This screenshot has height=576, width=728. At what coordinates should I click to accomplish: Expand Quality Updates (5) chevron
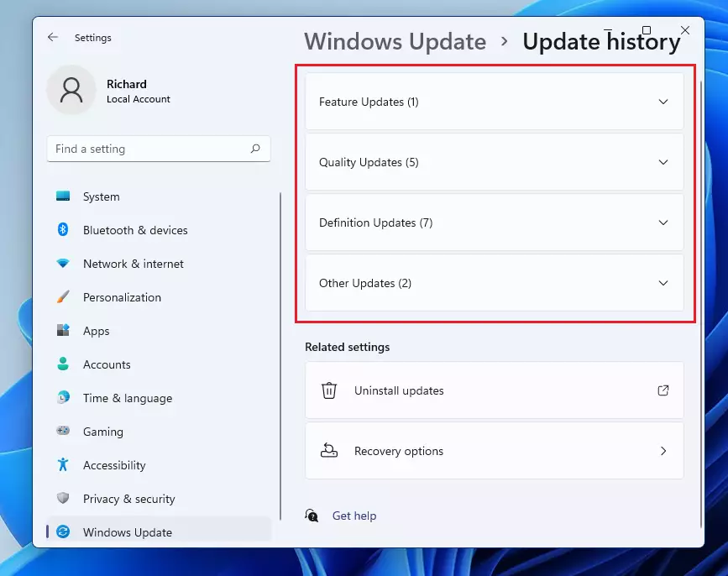tap(663, 162)
